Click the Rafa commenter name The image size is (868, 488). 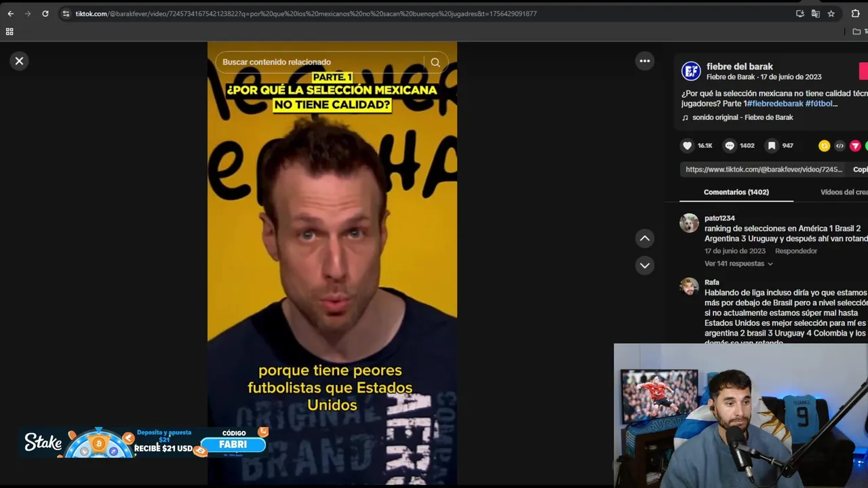(x=712, y=283)
